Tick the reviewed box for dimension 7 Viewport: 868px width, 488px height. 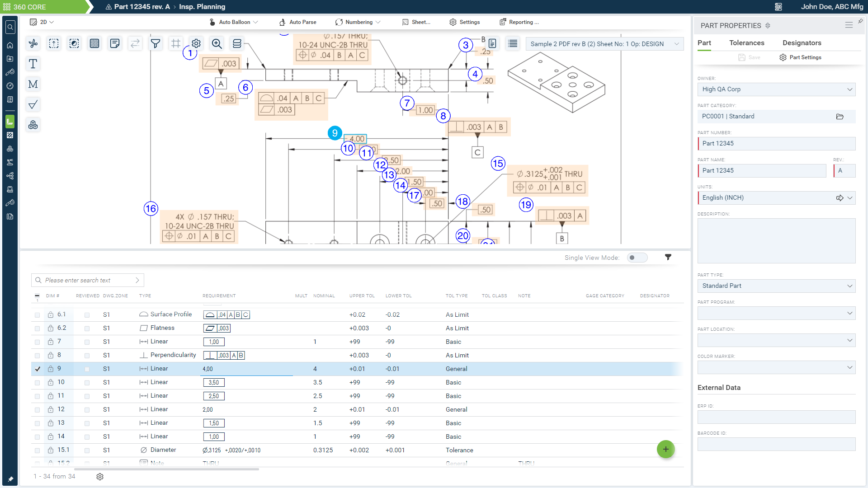click(87, 342)
